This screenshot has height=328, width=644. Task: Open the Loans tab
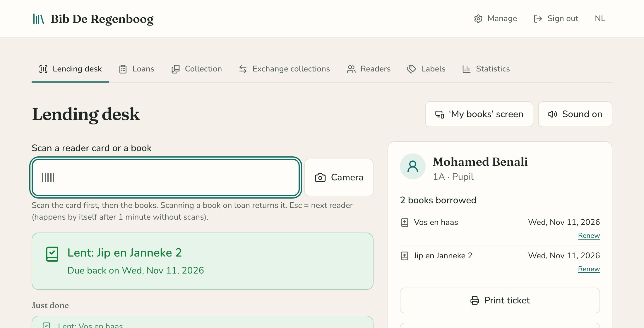coord(137,69)
